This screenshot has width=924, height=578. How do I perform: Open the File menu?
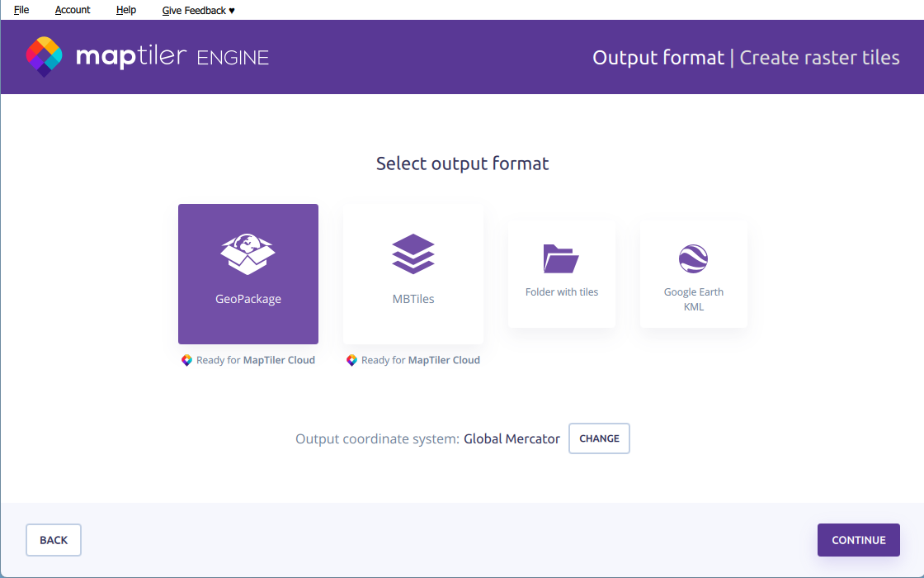click(x=21, y=10)
